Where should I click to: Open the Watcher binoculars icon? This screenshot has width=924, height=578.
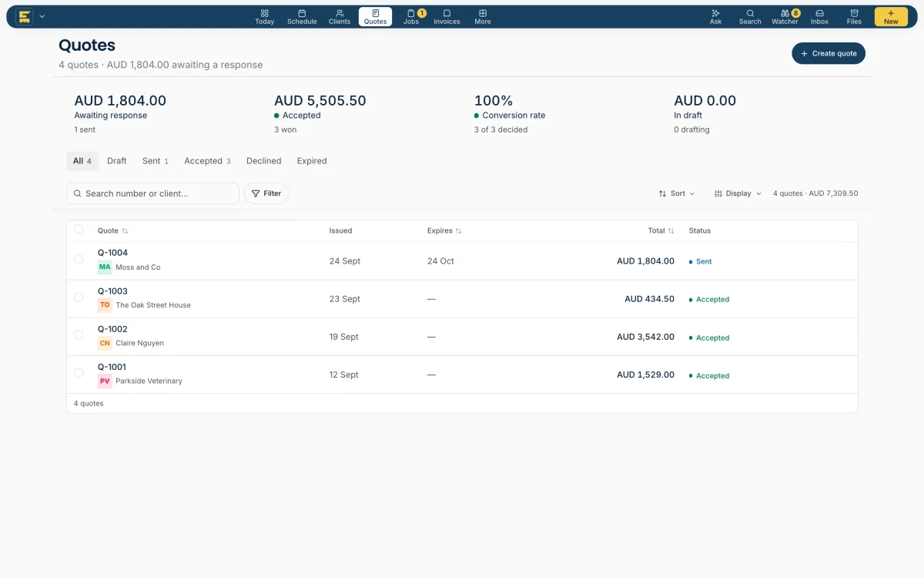(785, 13)
